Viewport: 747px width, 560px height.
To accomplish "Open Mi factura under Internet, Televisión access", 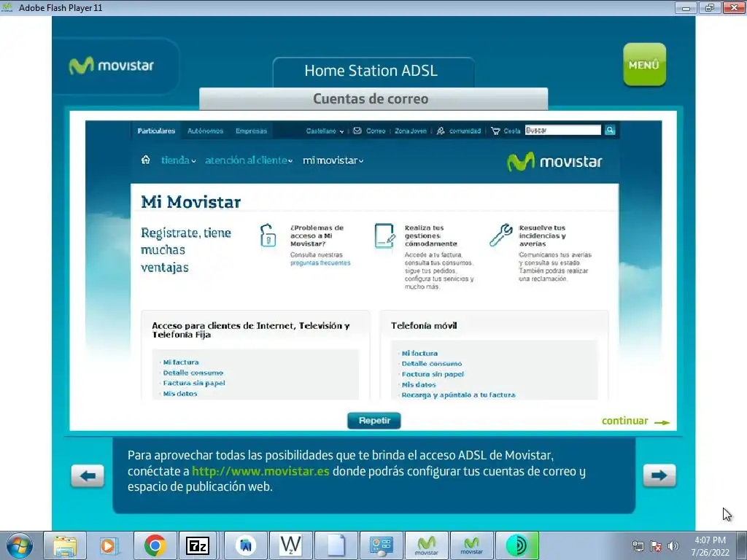I will (x=181, y=362).
